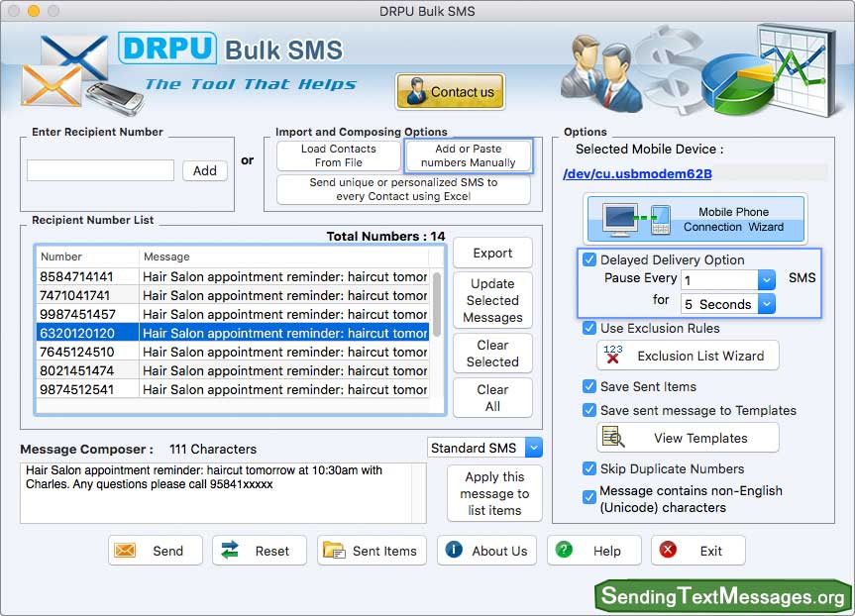Click the About Us info icon

454,550
